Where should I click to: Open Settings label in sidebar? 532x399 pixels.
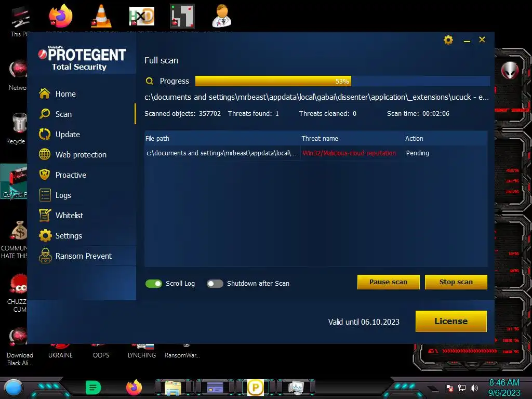point(69,236)
